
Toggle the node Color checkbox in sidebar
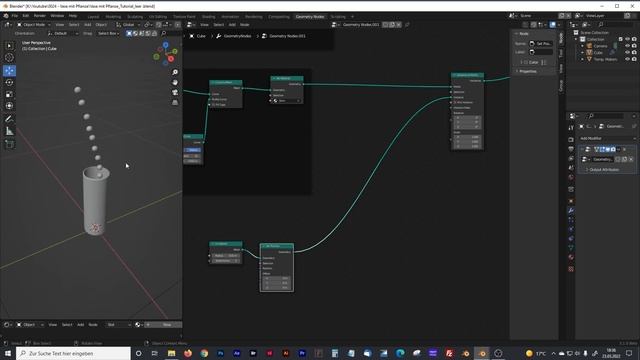[x=526, y=62]
